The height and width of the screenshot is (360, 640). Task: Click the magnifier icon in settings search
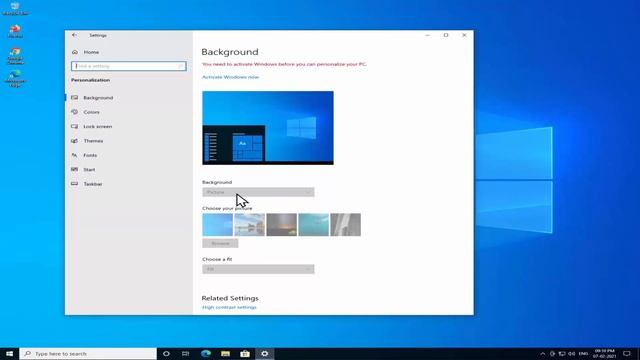pyautogui.click(x=180, y=66)
